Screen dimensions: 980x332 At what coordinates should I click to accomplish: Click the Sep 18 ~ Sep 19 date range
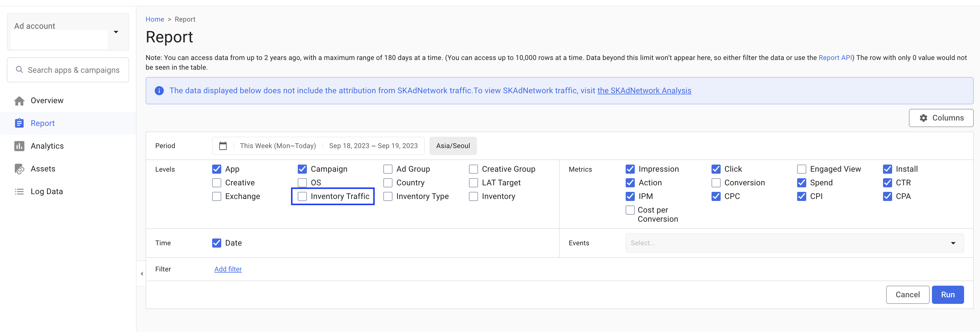point(373,146)
